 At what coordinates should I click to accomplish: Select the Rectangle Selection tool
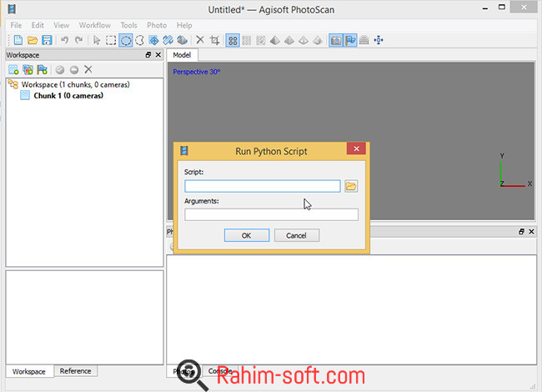click(111, 40)
